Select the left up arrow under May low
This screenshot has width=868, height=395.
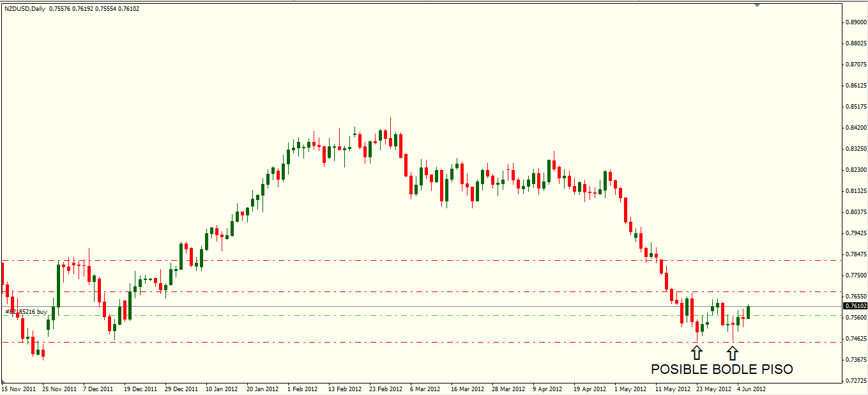(697, 352)
